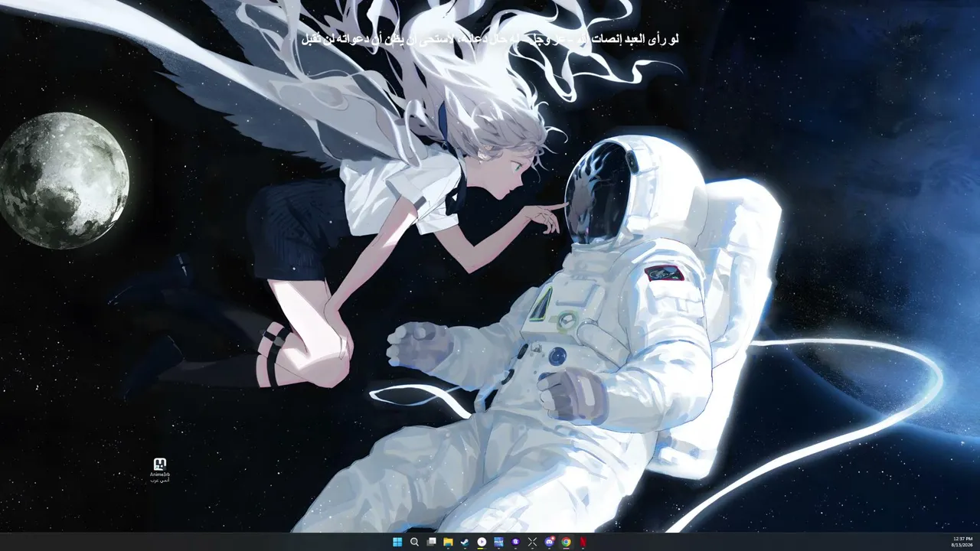
Task: Open Steam from the taskbar
Action: click(x=465, y=542)
